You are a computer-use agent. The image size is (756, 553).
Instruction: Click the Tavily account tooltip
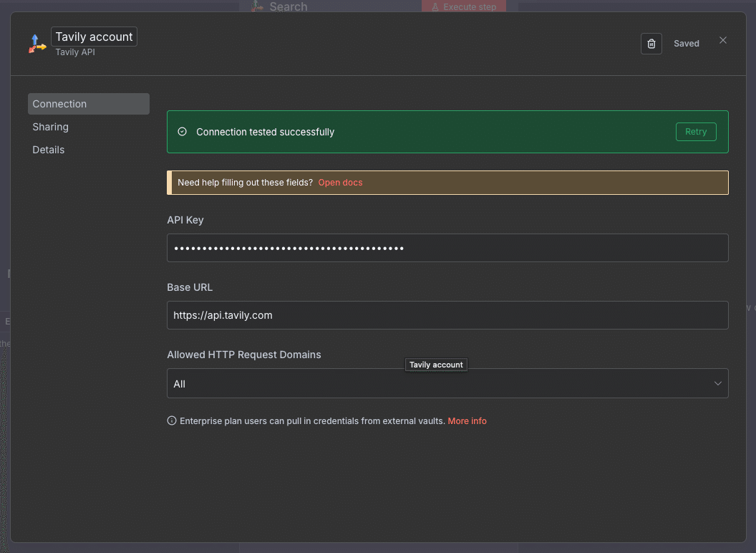pyautogui.click(x=436, y=365)
